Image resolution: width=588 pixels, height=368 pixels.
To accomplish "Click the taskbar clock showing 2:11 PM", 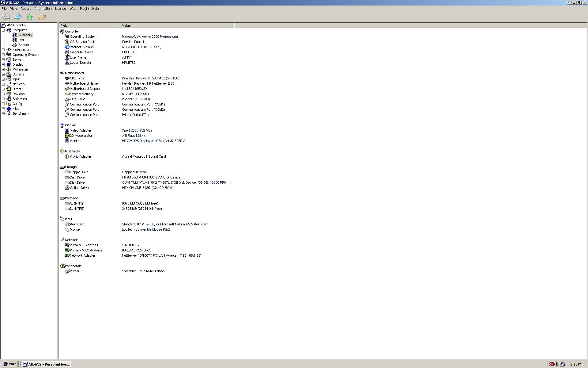I will (x=576, y=364).
